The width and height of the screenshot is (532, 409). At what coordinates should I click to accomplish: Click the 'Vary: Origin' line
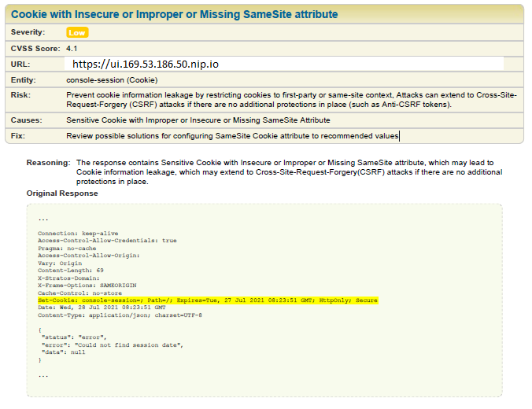60,263
